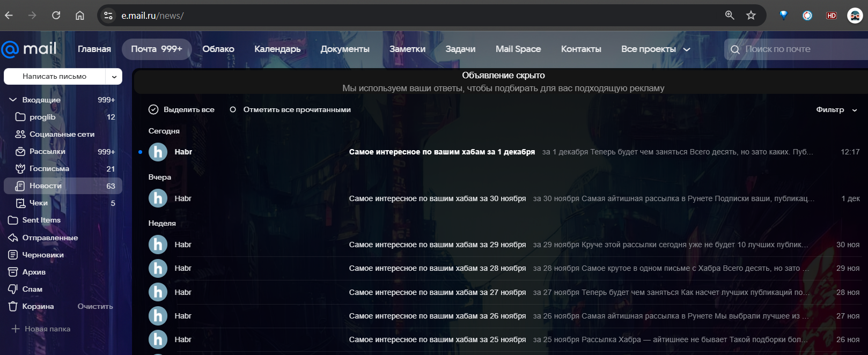
Task: Open the zoom magnifier in address bar
Action: coord(730,16)
